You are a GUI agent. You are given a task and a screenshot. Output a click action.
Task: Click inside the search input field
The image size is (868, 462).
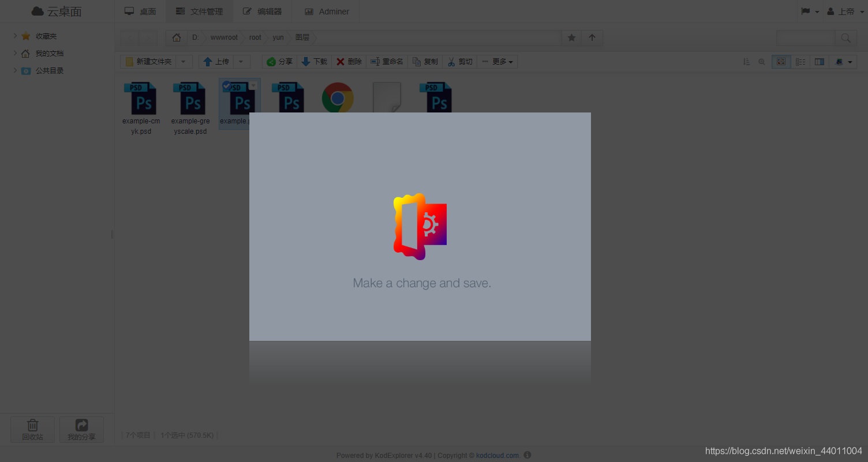coord(805,38)
